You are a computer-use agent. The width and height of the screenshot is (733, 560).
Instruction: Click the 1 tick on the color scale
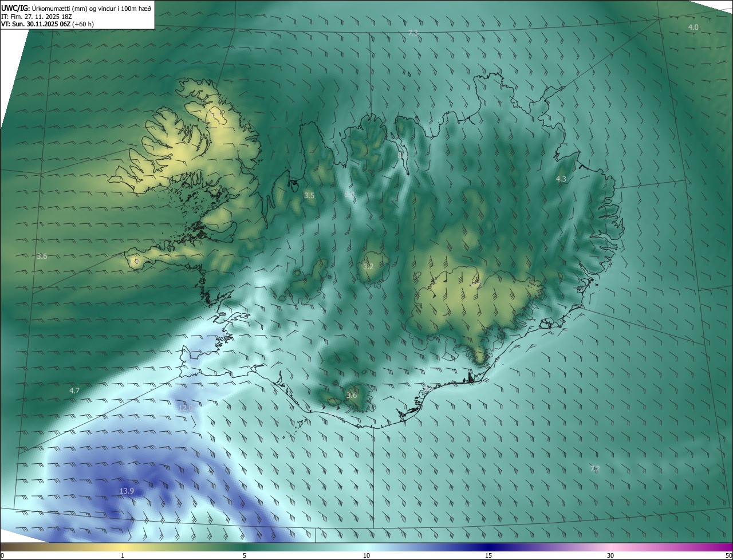pyautogui.click(x=123, y=556)
